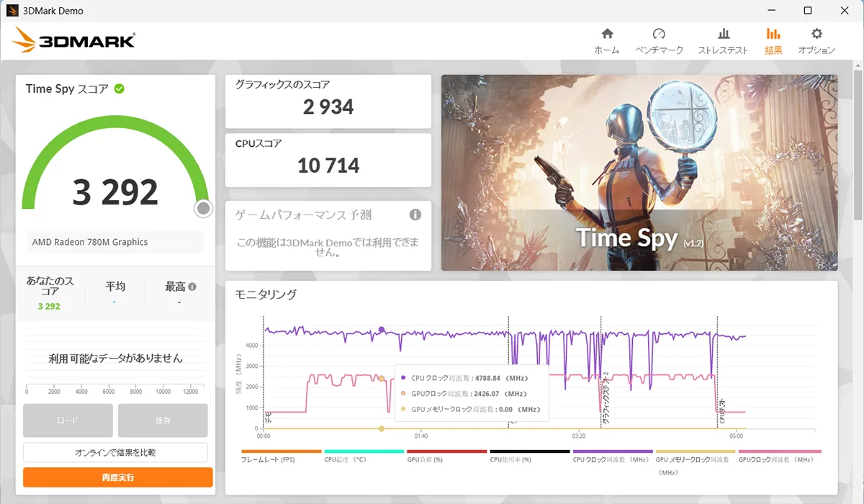This screenshot has height=504, width=864.
Task: Click the 3DMARK logo in header
Action: (73, 40)
